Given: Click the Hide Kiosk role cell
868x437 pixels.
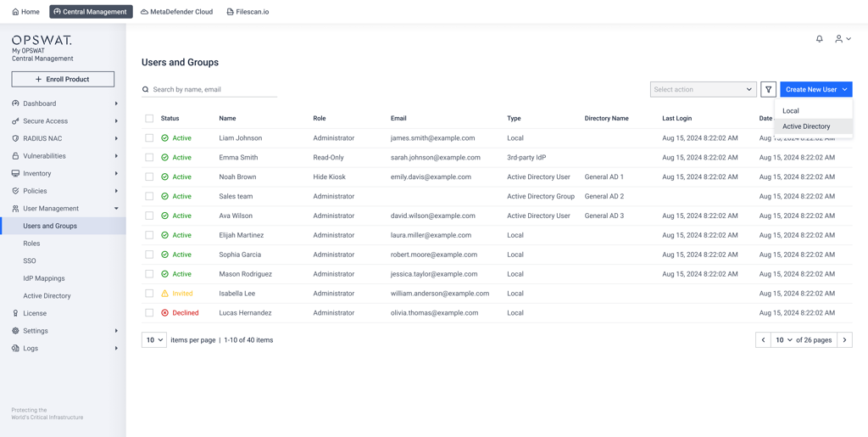Looking at the screenshot, I should point(328,176).
